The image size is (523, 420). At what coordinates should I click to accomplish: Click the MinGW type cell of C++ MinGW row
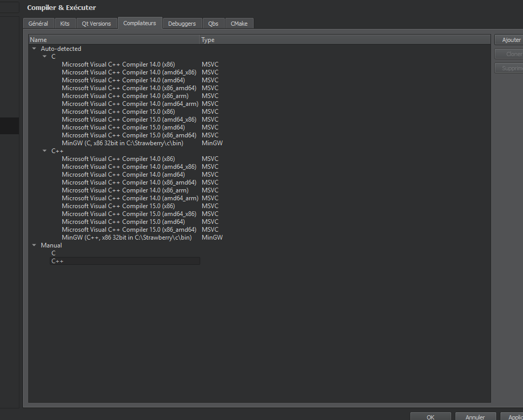212,238
